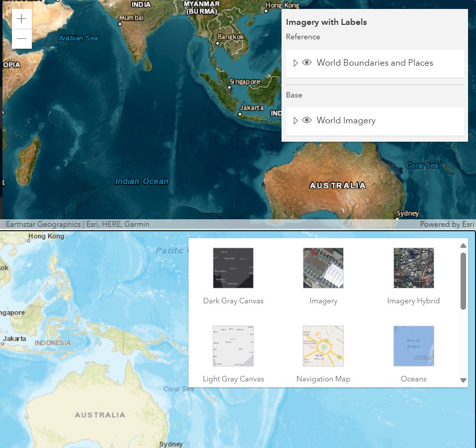Hide the World Boundaries and Places layer
The image size is (476, 448).
(x=307, y=63)
